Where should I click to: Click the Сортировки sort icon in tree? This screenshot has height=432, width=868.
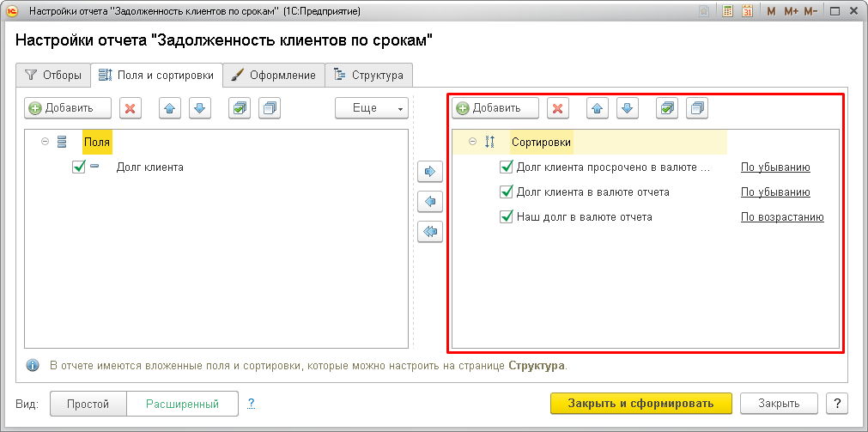[x=489, y=142]
